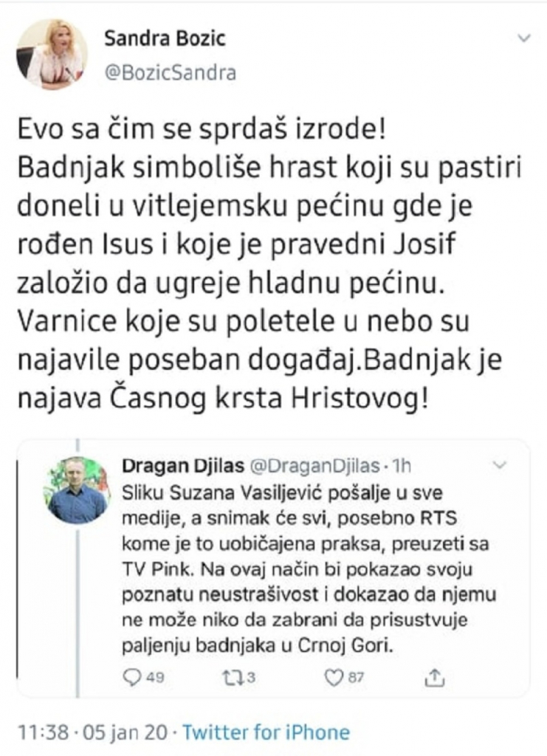Open the share icon on the quoted tweet

coord(434,674)
